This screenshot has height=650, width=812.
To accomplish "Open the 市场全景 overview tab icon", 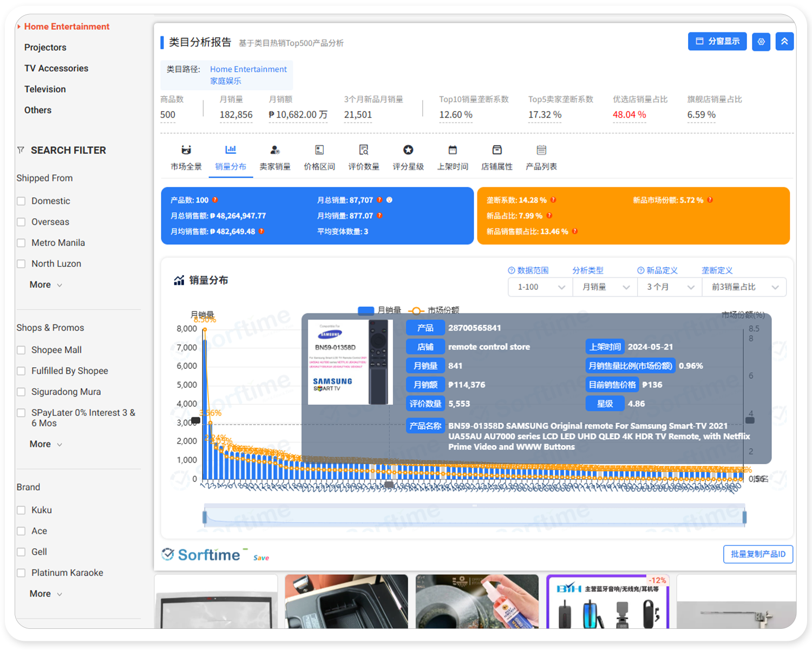I will pos(186,156).
